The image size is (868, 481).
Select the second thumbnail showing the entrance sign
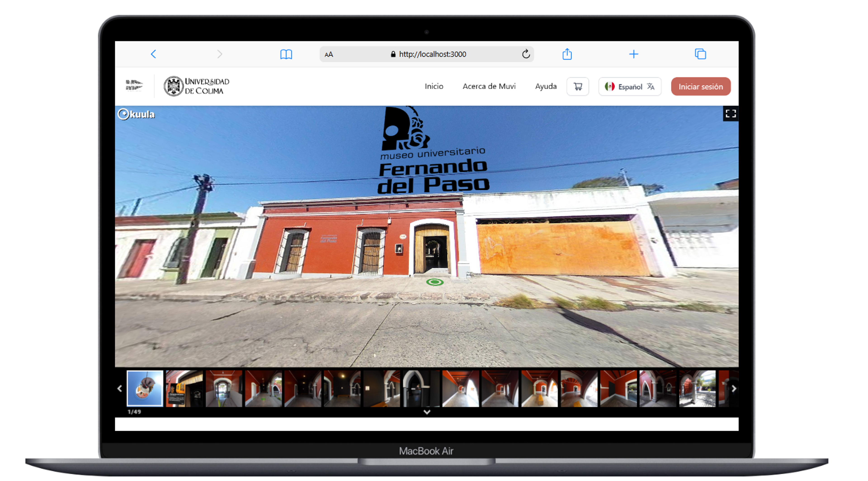[x=184, y=388]
